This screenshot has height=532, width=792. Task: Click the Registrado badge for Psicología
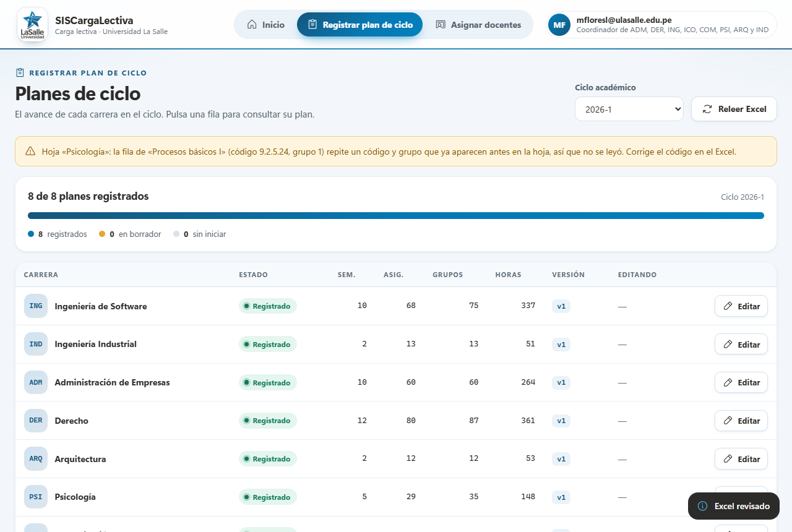tap(268, 497)
